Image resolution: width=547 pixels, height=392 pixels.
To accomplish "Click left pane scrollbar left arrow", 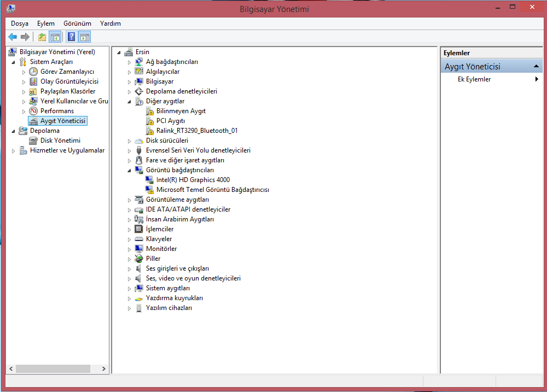I will (11, 368).
